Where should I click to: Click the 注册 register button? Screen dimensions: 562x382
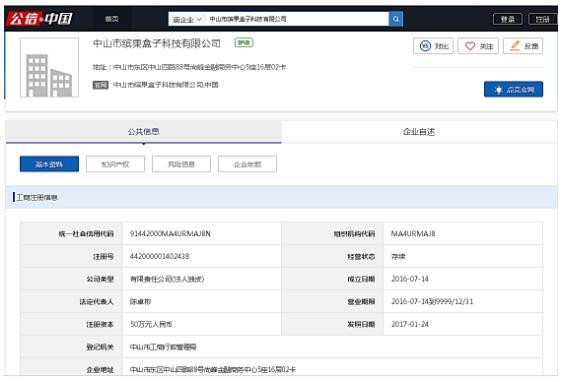coord(542,19)
